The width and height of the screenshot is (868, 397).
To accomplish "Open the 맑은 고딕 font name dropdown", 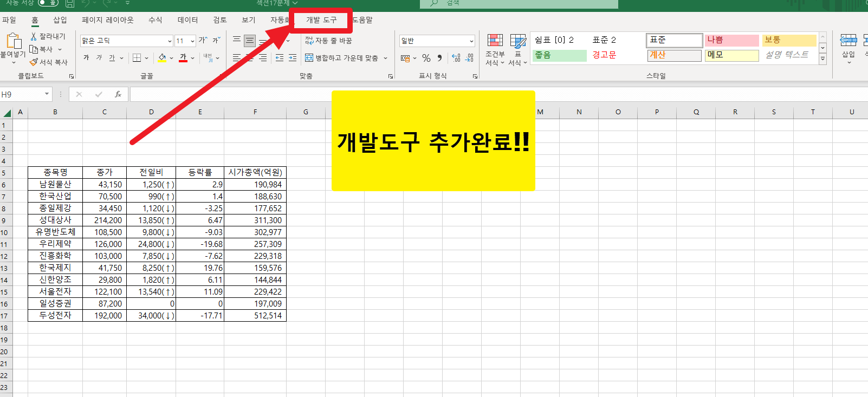I will click(x=170, y=41).
